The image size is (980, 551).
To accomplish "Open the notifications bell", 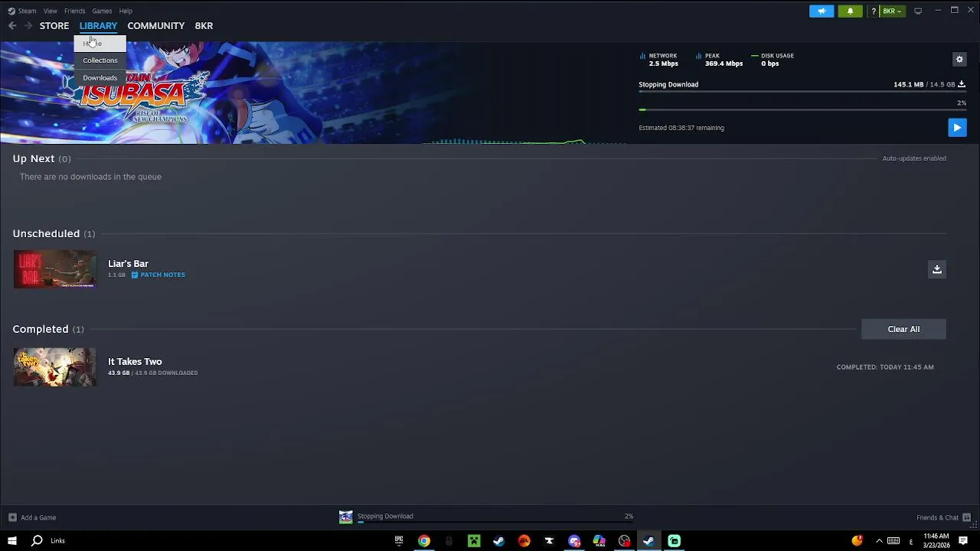I will pyautogui.click(x=850, y=11).
